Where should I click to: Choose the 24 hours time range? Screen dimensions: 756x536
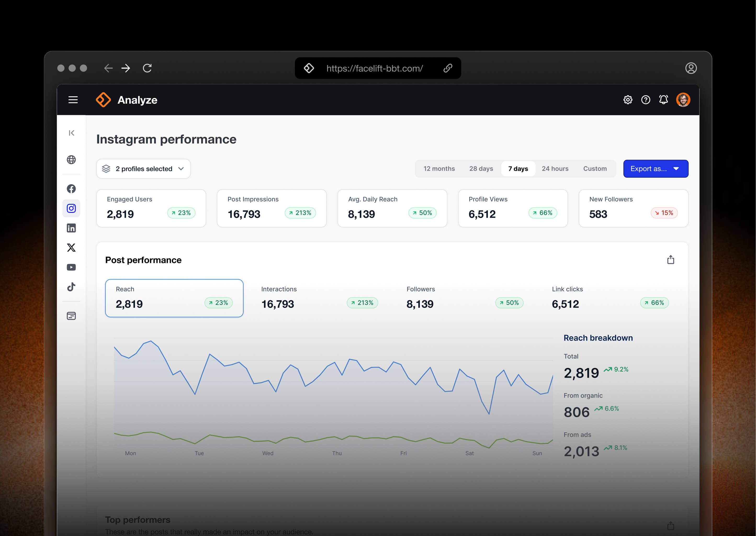(555, 169)
